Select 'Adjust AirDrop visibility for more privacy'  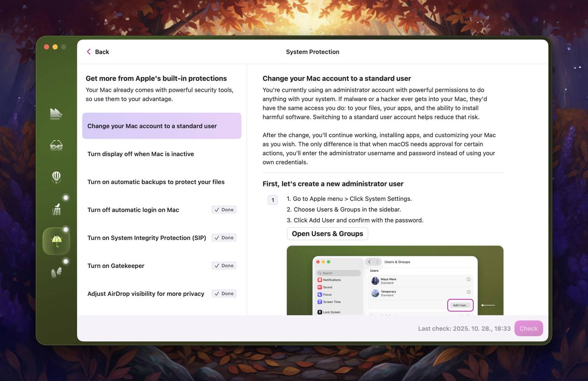point(162,294)
